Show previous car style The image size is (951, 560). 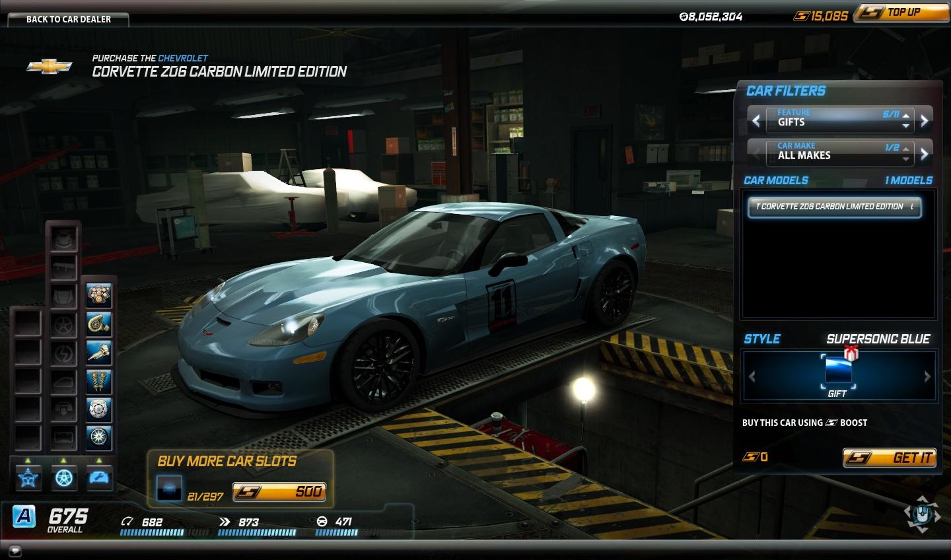coord(752,376)
